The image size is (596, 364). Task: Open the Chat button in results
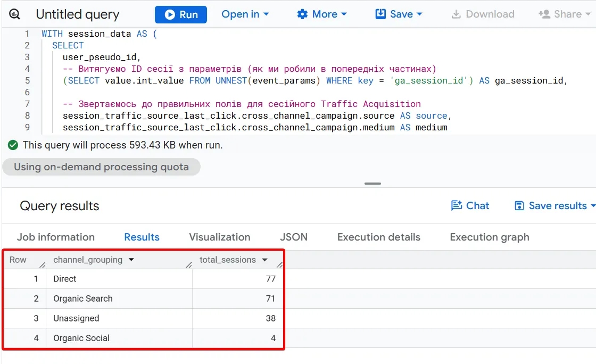[470, 205]
